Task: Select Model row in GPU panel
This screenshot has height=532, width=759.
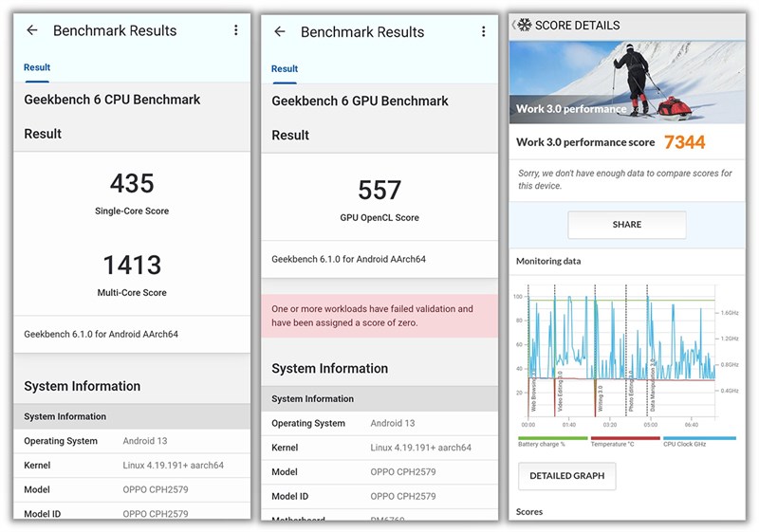Action: 379,472
